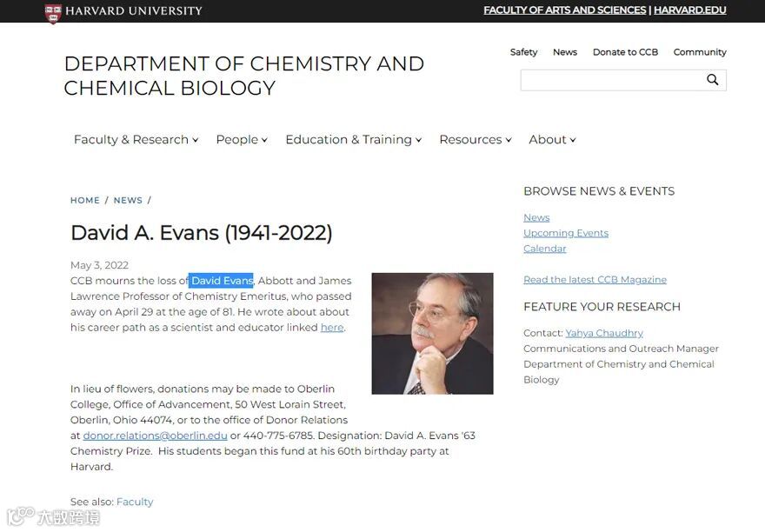Open Upcoming Events in sidebar
765x532 pixels.
point(566,233)
